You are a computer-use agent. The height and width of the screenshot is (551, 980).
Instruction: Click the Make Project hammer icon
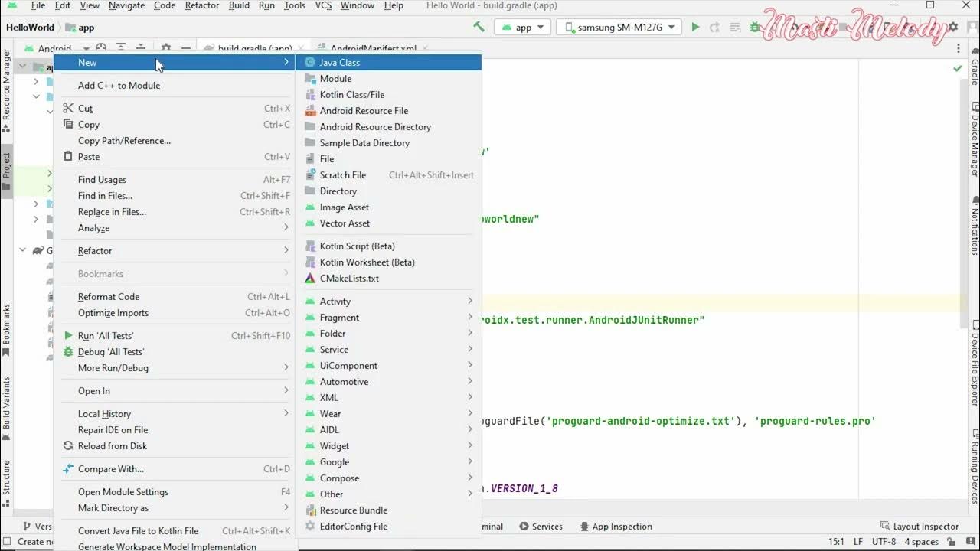(x=479, y=27)
